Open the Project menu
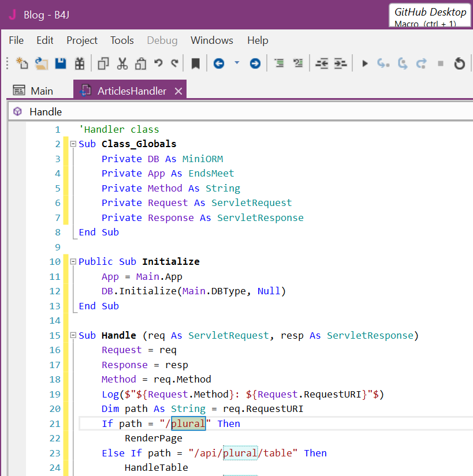 pos(81,40)
